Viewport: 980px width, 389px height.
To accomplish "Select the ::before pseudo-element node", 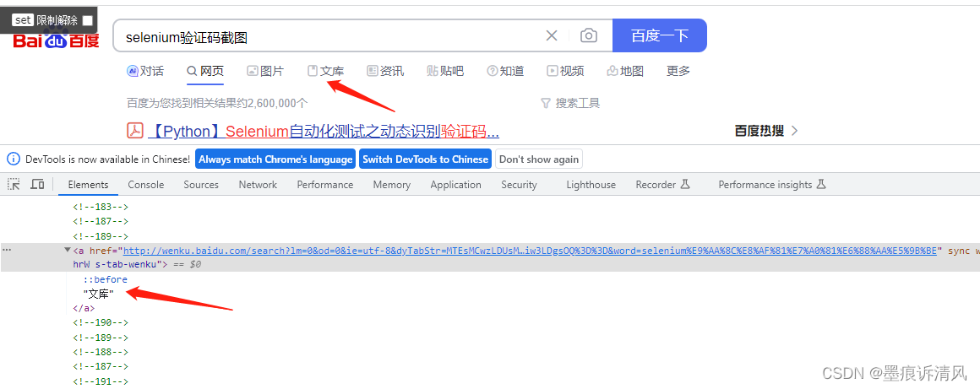I will click(x=105, y=279).
